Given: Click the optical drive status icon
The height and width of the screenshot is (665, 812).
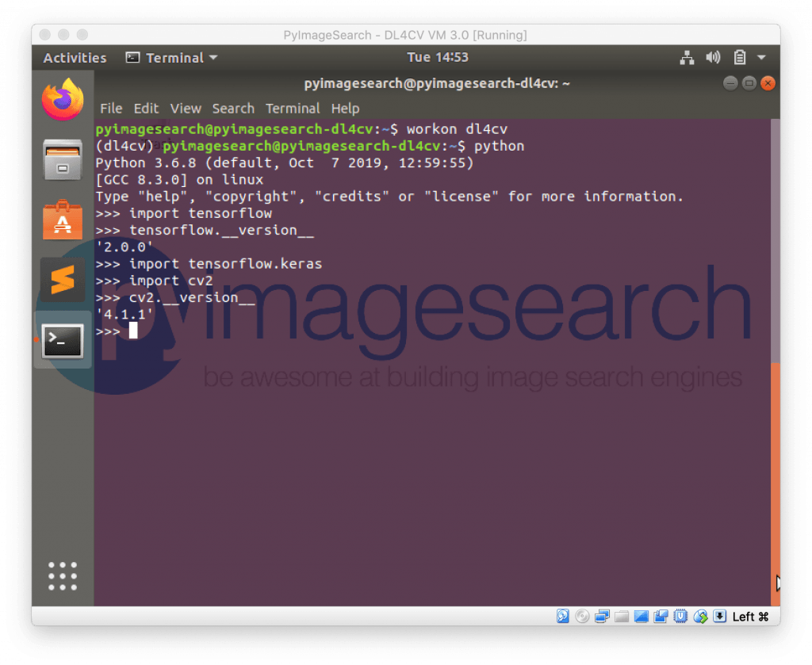Looking at the screenshot, I should (x=582, y=616).
